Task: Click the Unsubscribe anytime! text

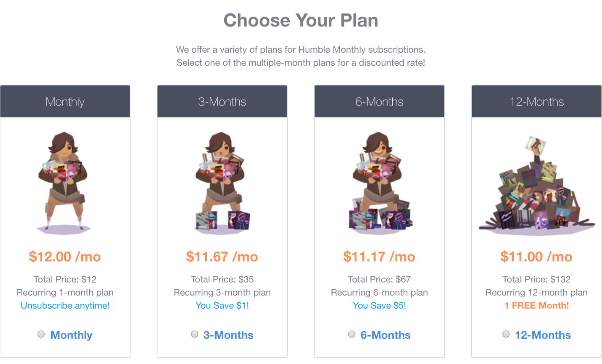Action: pos(65,305)
